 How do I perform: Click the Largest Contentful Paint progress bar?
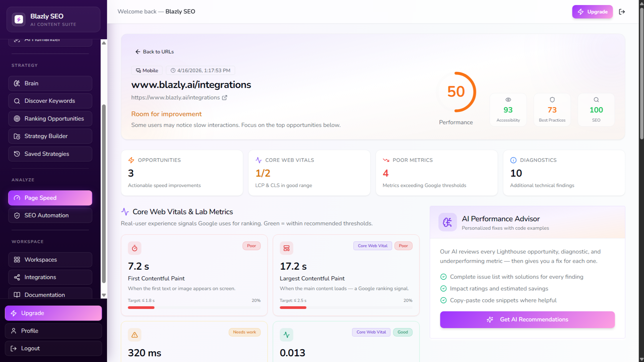(346, 308)
